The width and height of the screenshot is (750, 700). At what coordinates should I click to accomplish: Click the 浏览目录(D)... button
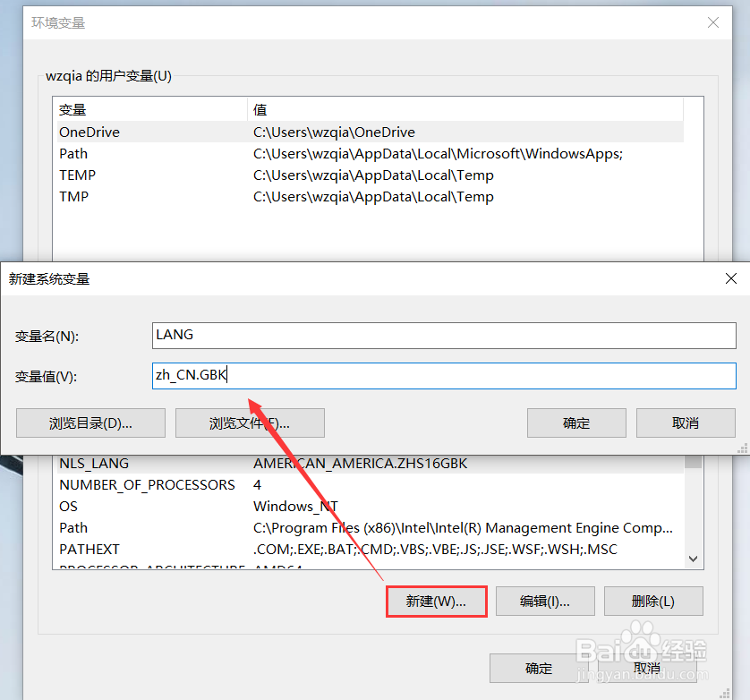pos(89,423)
